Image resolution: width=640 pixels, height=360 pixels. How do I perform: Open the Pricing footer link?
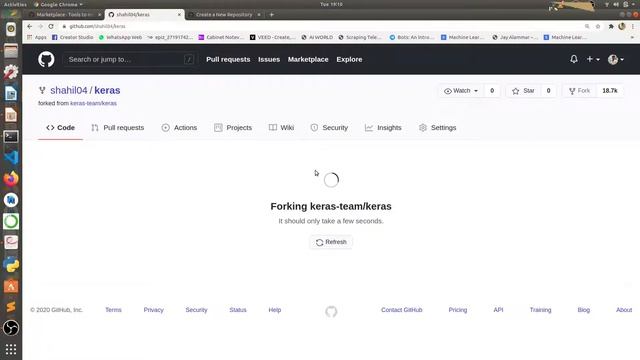pyautogui.click(x=458, y=310)
